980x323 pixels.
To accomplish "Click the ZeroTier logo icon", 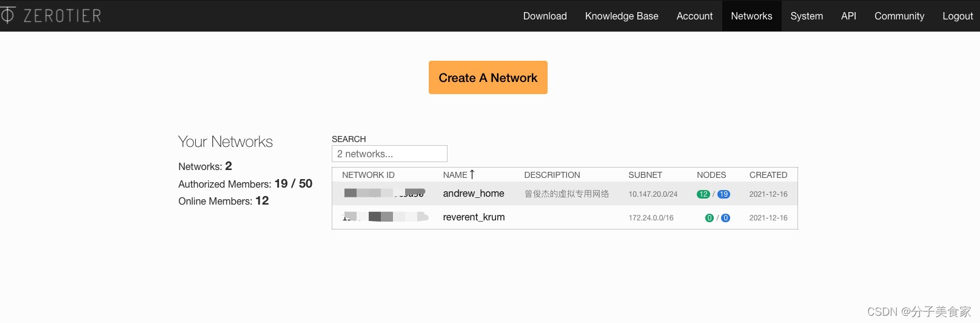I will coord(7,15).
